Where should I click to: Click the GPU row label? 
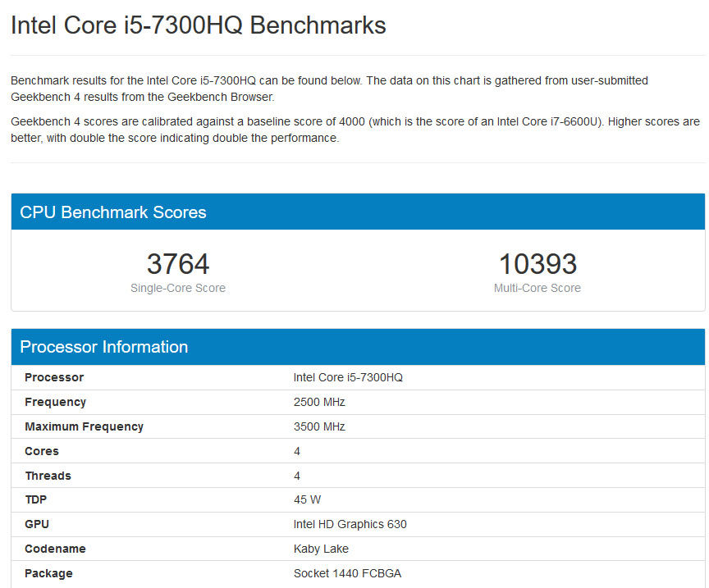pyautogui.click(x=37, y=524)
